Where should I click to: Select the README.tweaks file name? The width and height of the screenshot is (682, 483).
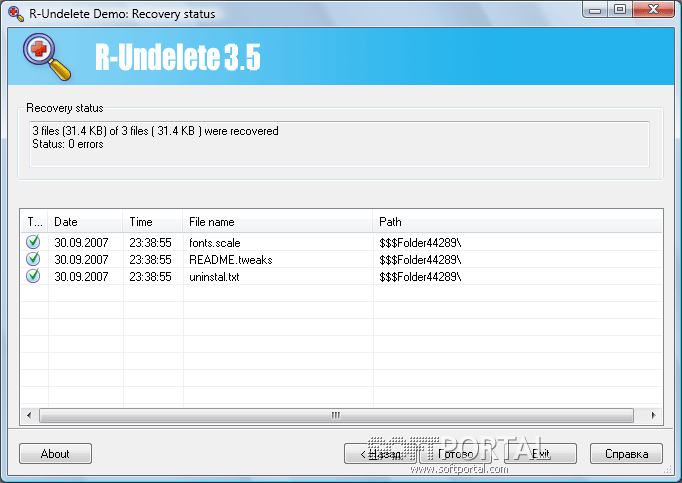(x=231, y=259)
